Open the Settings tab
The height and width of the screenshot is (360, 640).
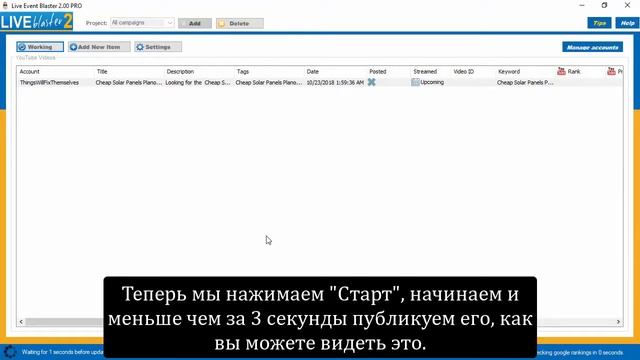pos(158,47)
